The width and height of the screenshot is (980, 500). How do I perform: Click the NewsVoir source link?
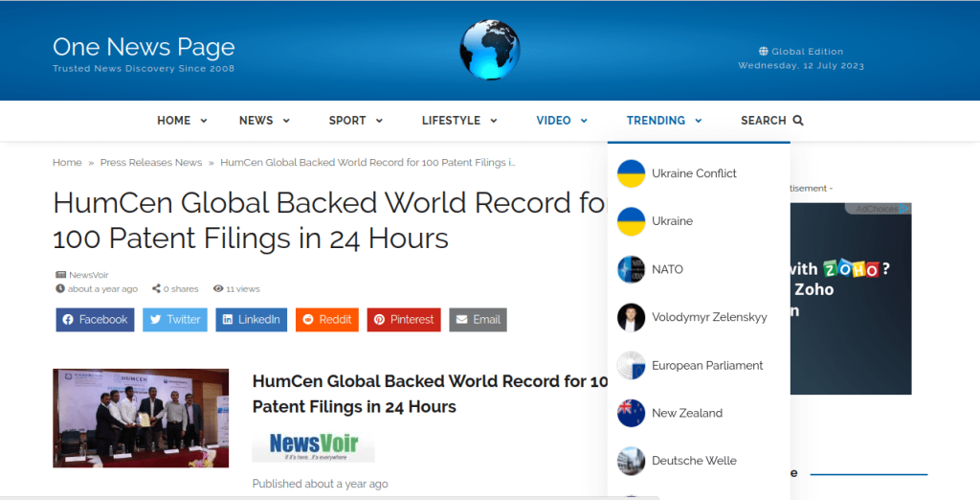pos(89,275)
